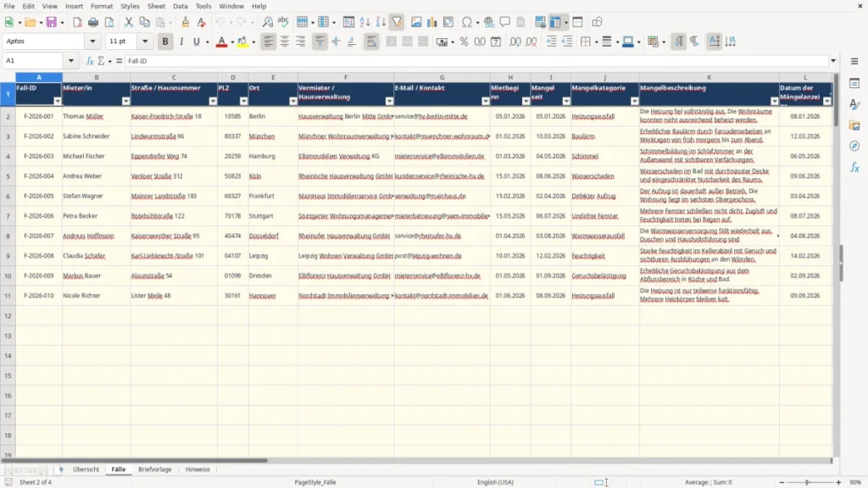The height and width of the screenshot is (488, 868).
Task: Click the formula input field
Action: (x=476, y=61)
